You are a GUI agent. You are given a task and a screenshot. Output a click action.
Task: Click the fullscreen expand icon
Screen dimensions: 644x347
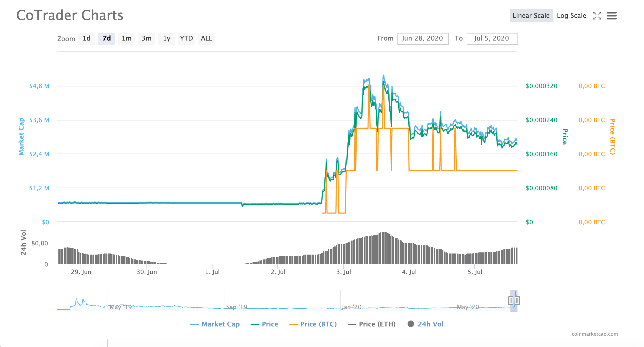click(x=597, y=16)
